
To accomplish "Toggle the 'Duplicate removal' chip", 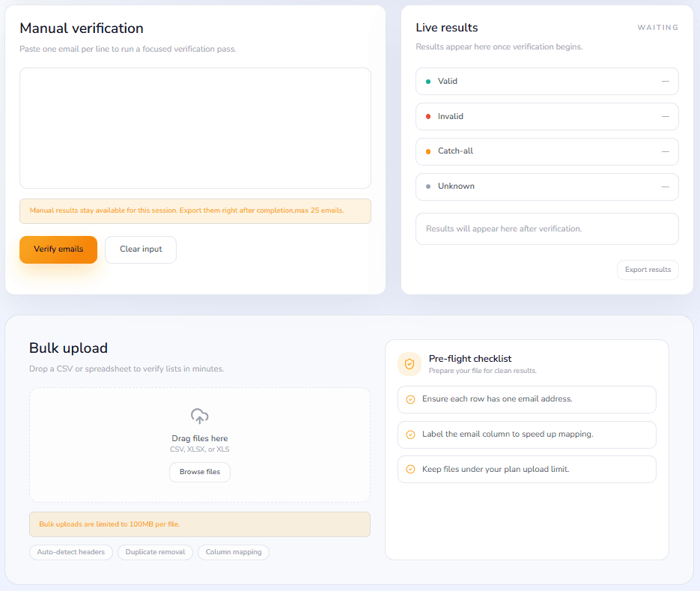I will [x=155, y=552].
